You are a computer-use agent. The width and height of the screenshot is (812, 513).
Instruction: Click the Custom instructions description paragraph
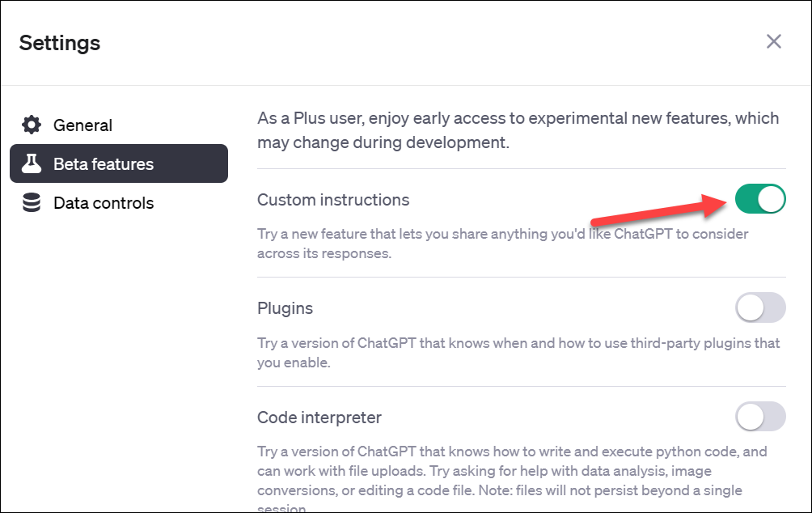coord(502,244)
